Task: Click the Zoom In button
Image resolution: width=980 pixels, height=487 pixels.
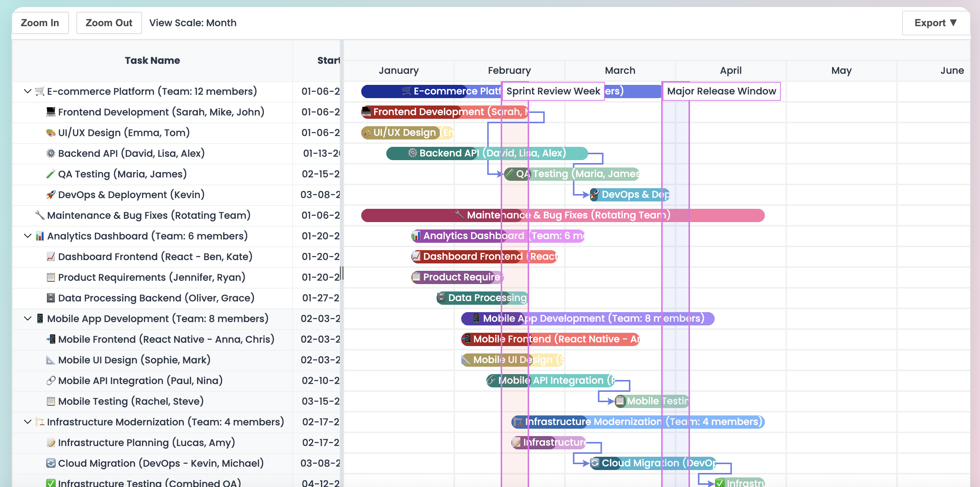Action: coord(40,23)
